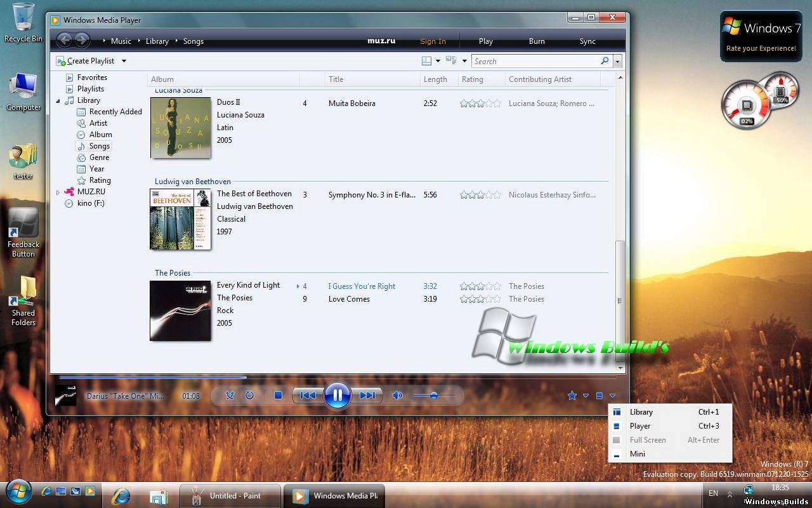Viewport: 812px width, 508px height.
Task: Skip to the next track
Action: tap(367, 396)
